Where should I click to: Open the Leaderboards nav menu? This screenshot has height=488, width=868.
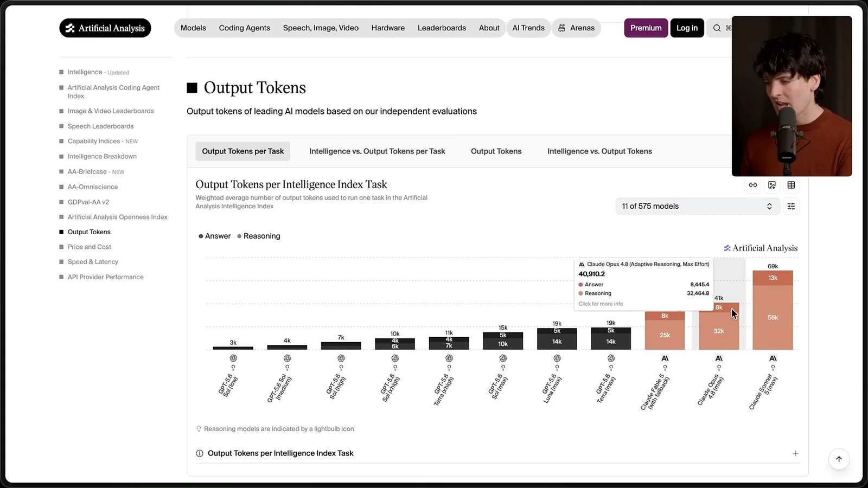click(442, 28)
